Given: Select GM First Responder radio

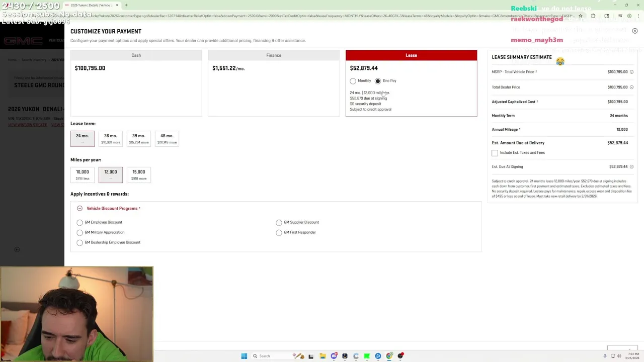Looking at the screenshot, I should point(279,232).
